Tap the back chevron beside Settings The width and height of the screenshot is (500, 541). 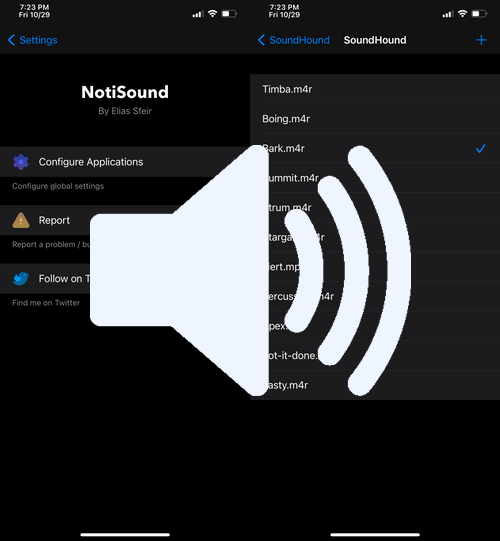click(x=11, y=40)
